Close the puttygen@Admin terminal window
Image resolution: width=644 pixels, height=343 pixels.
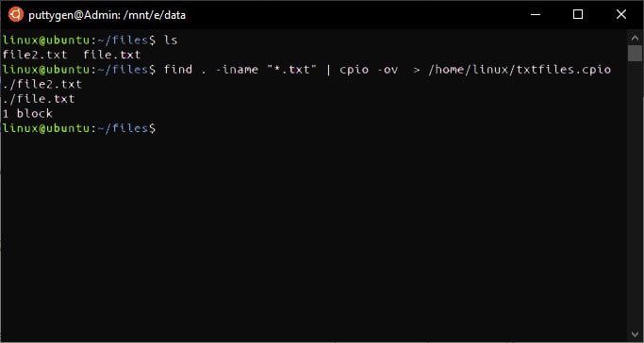click(621, 15)
